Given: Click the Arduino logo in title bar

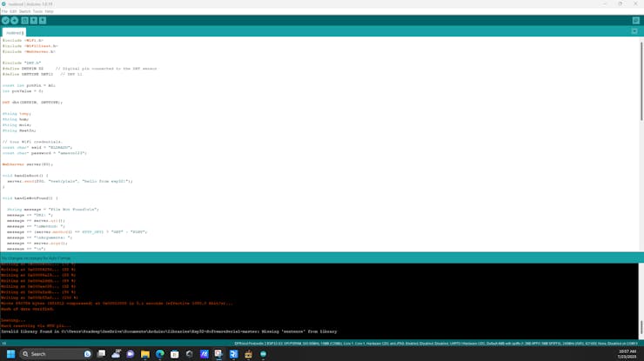Looking at the screenshot, I should [x=3, y=3].
